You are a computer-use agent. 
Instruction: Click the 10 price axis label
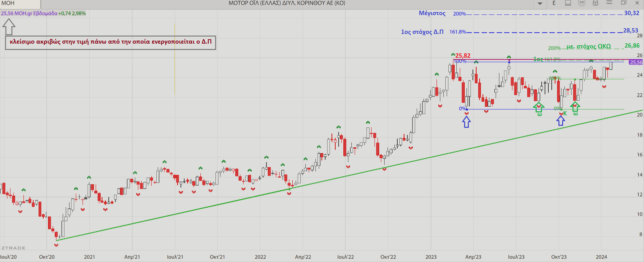[640, 214]
